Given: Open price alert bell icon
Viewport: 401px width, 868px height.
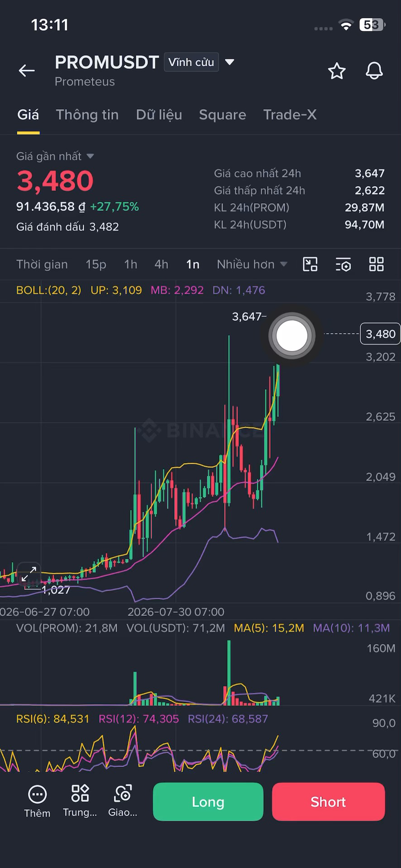Looking at the screenshot, I should [x=374, y=71].
